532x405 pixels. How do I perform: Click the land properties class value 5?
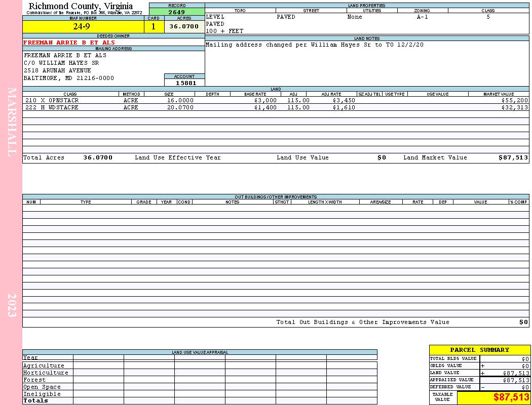(488, 17)
